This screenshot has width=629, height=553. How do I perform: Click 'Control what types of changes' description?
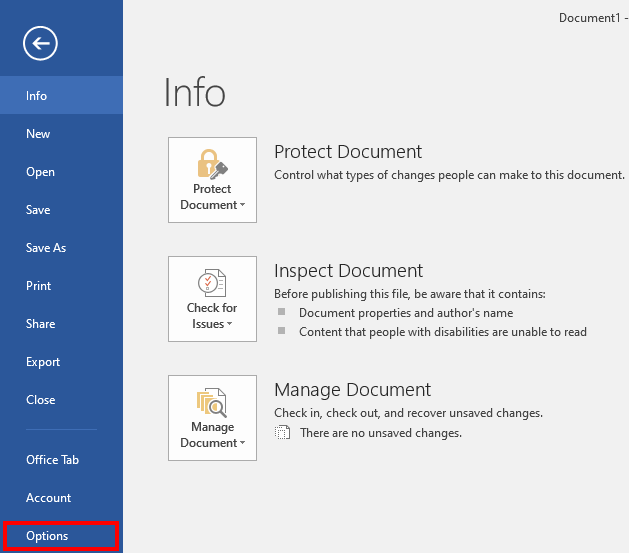[x=449, y=175]
